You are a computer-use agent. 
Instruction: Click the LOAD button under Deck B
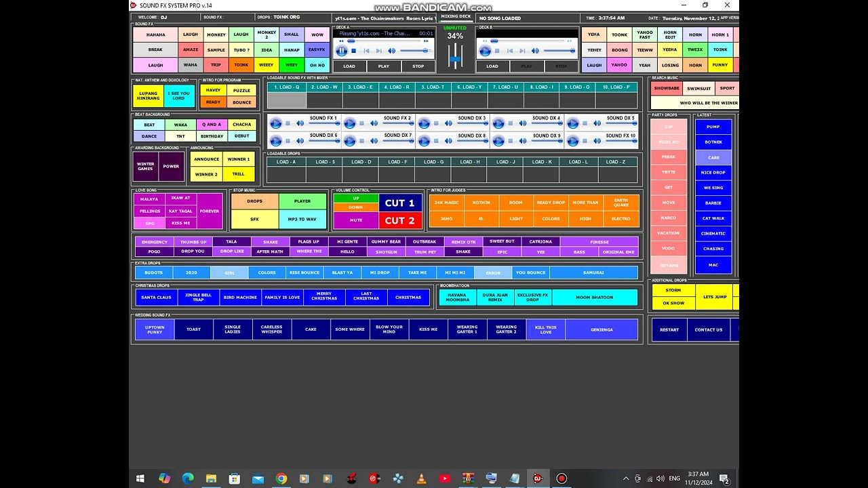(x=492, y=66)
